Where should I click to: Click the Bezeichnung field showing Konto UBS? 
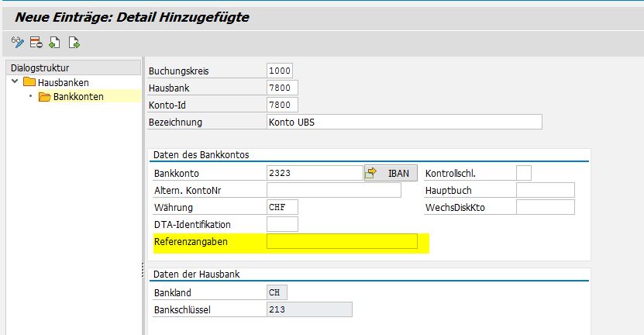click(403, 122)
